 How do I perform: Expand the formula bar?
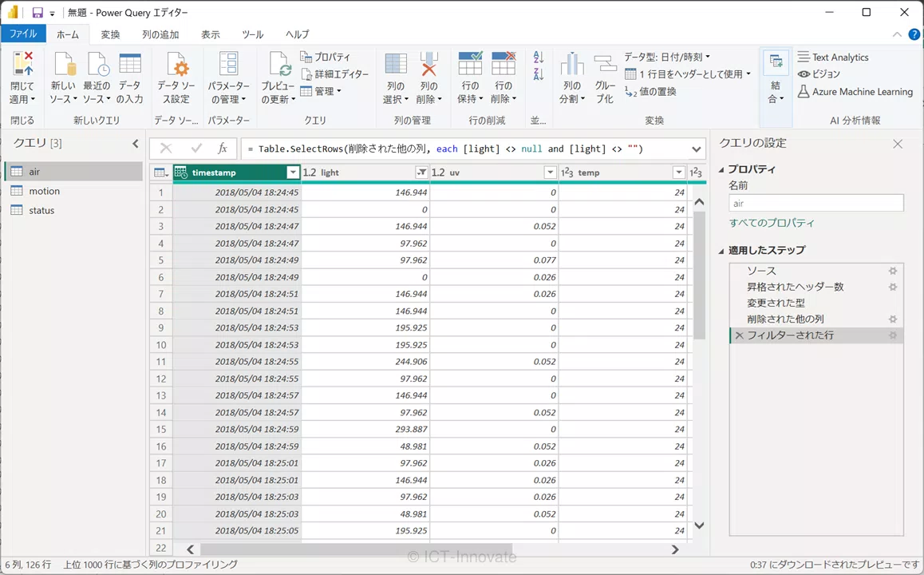click(x=696, y=149)
